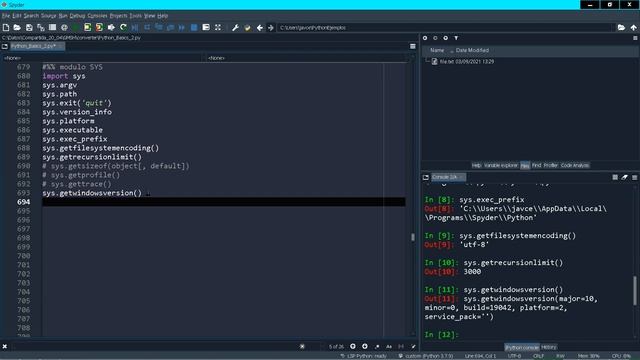Find next match arrow in find bar
The image size is (640, 360).
click(x=364, y=346)
